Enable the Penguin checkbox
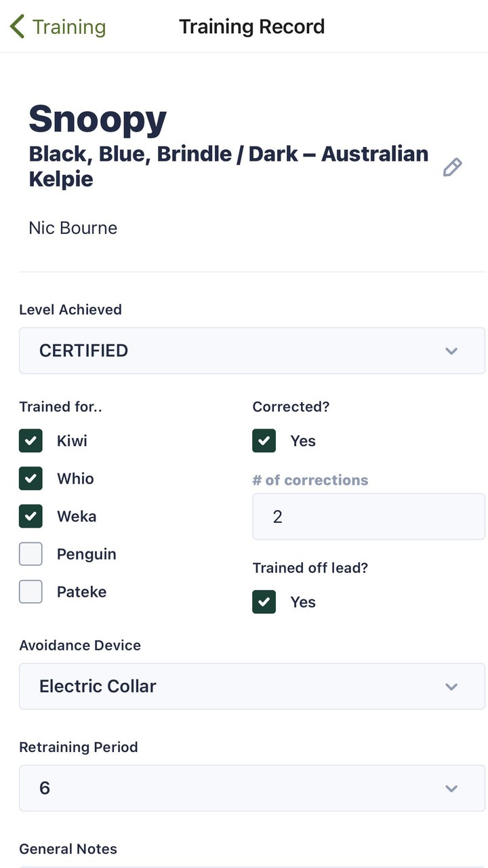 click(x=30, y=553)
